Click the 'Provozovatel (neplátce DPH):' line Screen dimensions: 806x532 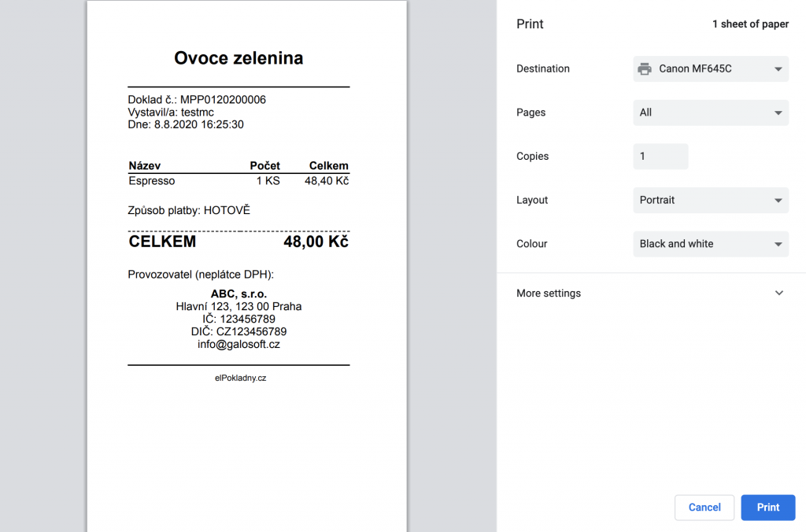(201, 275)
